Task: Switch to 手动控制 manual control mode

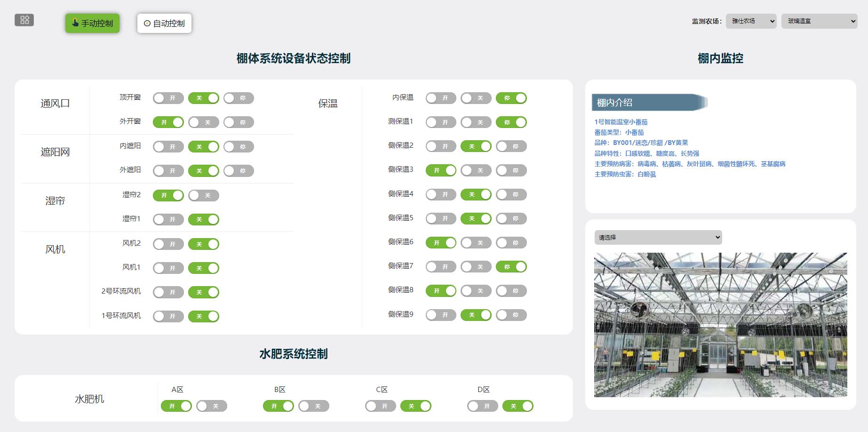Action: (92, 23)
